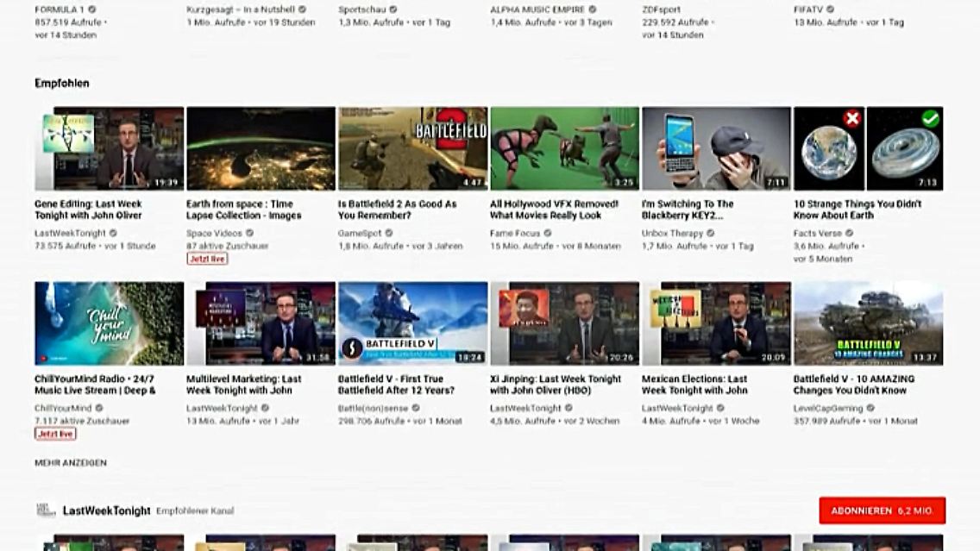The image size is (980, 551).
Task: Click '87 aktive Zuschauer' viewer count
Action: pos(227,246)
